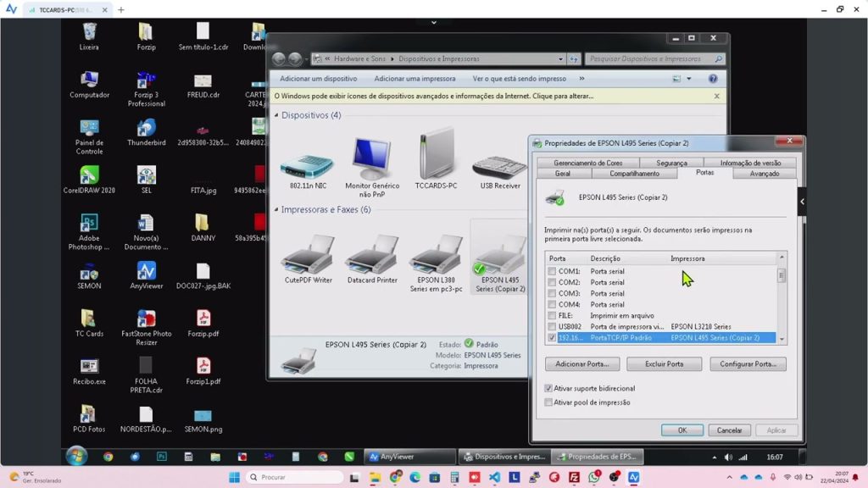Open the Avançado tab
868x488 pixels.
pyautogui.click(x=764, y=174)
